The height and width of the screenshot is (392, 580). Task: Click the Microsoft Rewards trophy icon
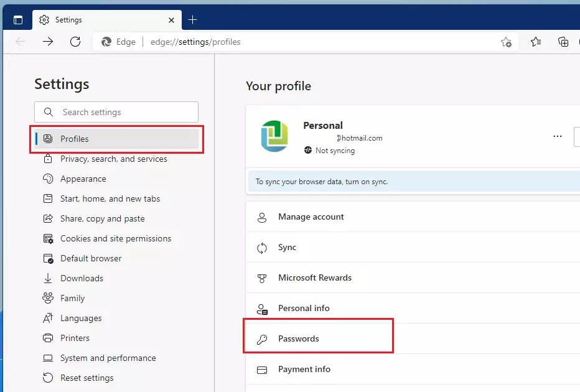pyautogui.click(x=263, y=278)
